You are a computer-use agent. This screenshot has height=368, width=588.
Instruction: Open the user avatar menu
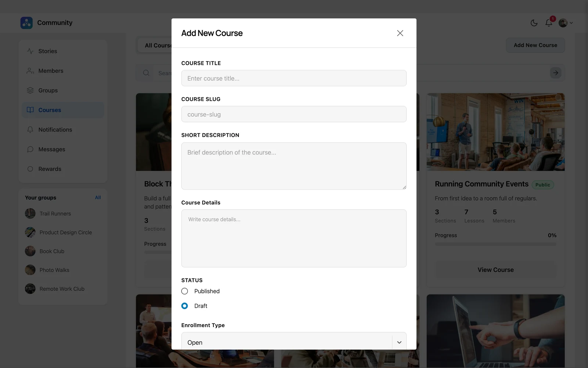pos(566,23)
